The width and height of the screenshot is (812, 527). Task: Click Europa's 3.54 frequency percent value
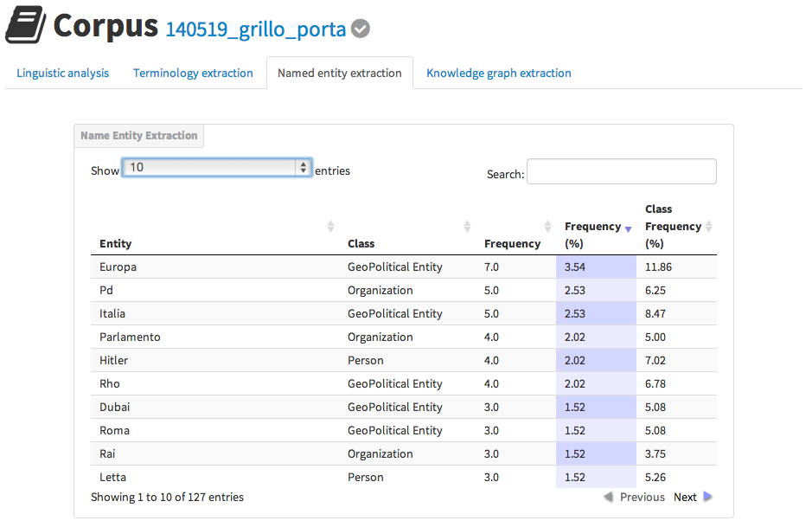tap(575, 267)
